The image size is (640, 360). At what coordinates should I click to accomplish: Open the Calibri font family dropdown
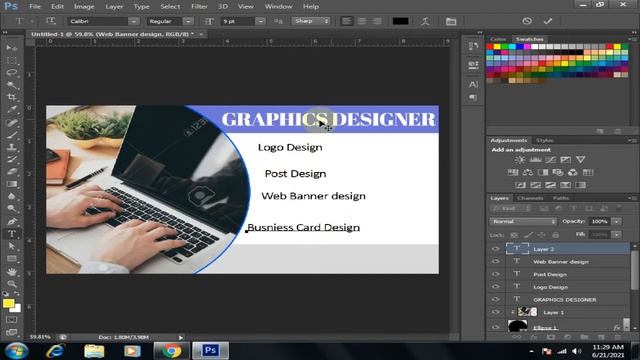coord(134,21)
